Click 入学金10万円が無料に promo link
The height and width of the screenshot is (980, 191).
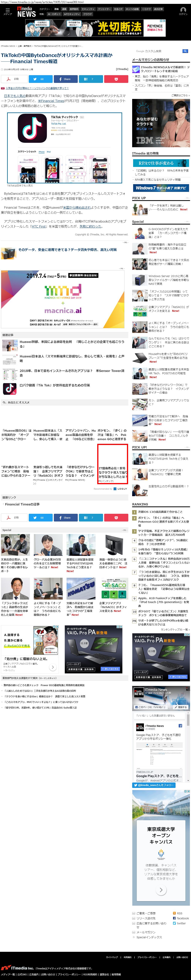pos(37,88)
